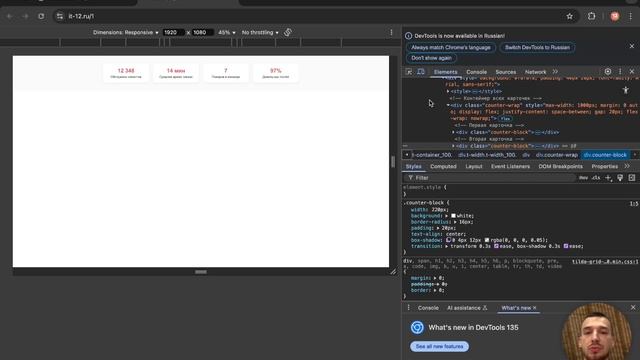Screen dimensions: 640x360
Task: Click Switch DevTools to Russian button
Action: 537,47
